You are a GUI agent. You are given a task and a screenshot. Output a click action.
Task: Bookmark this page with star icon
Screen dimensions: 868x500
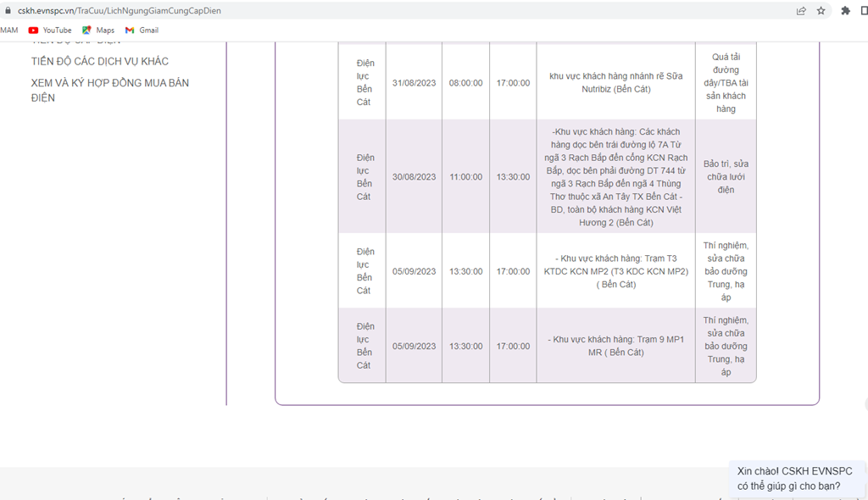click(x=821, y=10)
